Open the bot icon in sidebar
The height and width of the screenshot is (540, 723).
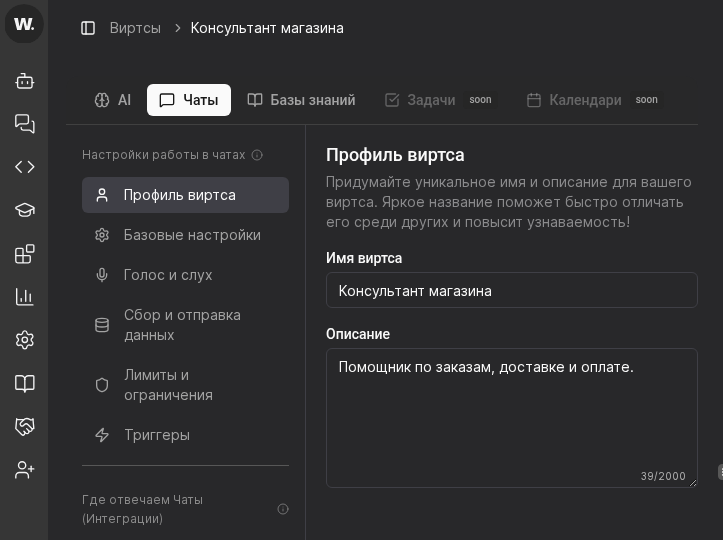click(x=24, y=81)
